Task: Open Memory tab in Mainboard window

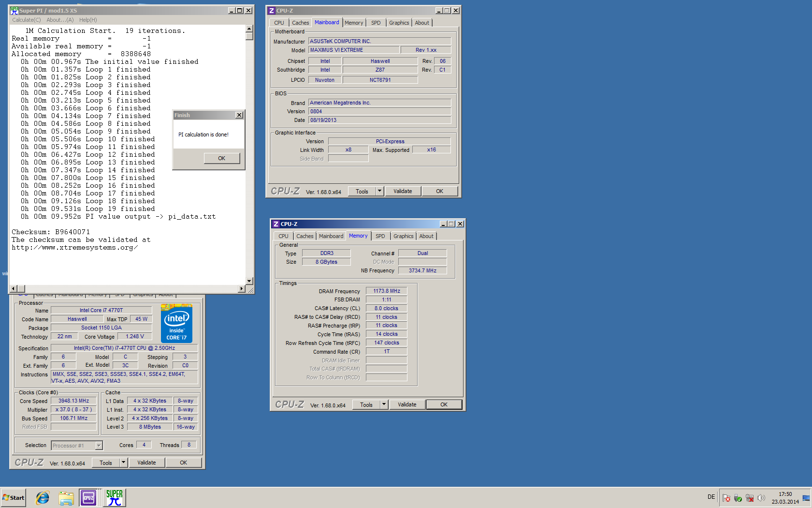Action: [354, 23]
